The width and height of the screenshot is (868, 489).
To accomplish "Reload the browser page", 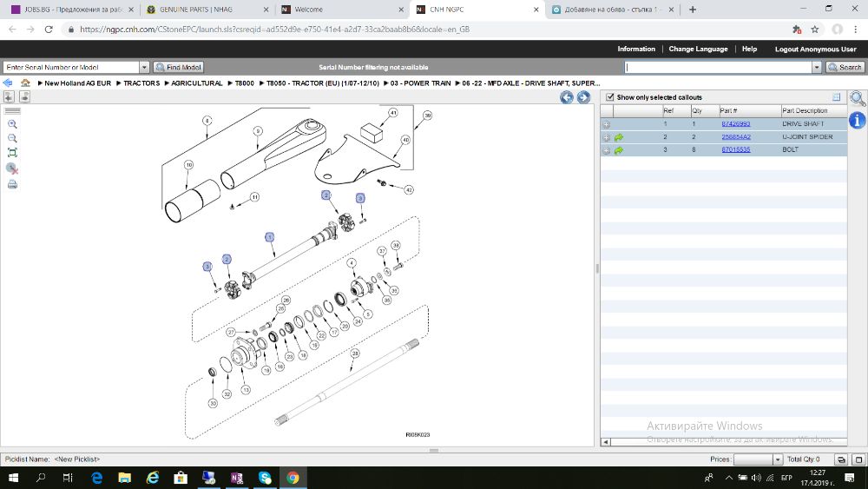I will pyautogui.click(x=49, y=30).
